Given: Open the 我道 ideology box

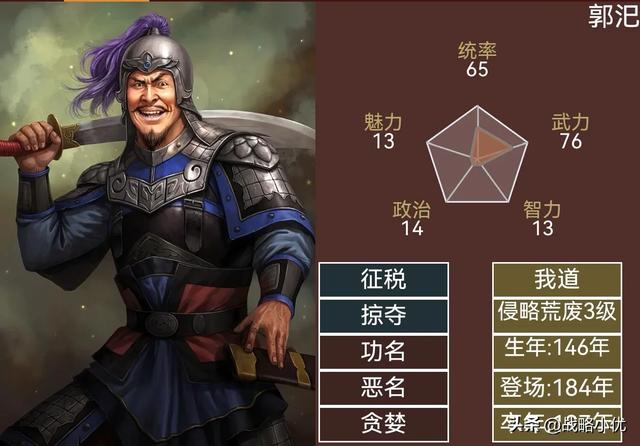Looking at the screenshot, I should pos(557,280).
